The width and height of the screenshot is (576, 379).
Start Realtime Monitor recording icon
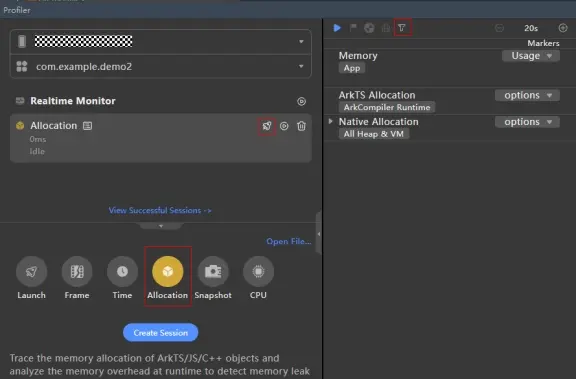click(x=301, y=101)
